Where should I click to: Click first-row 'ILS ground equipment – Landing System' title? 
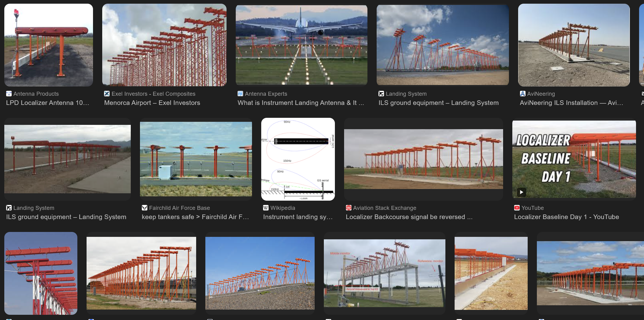[439, 103]
